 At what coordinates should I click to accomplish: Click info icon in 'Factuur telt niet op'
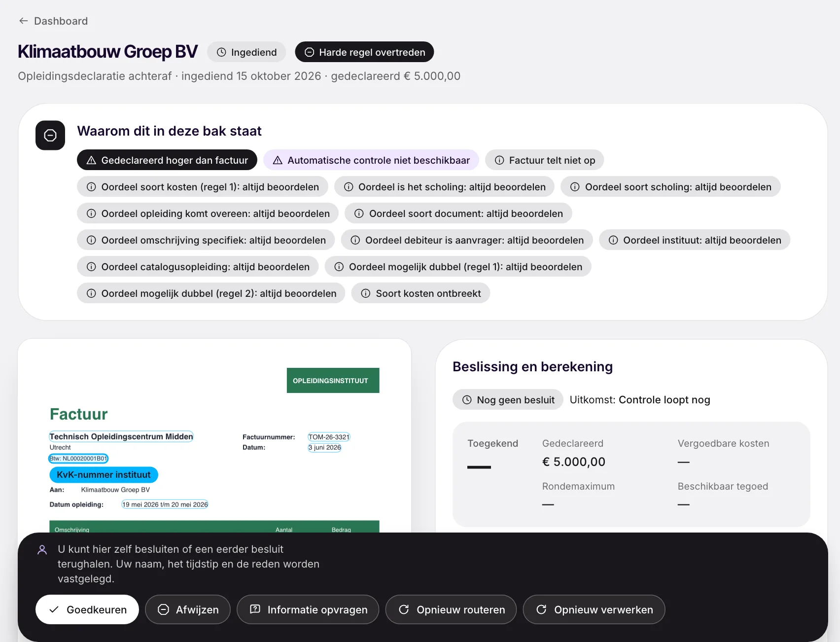coord(499,160)
